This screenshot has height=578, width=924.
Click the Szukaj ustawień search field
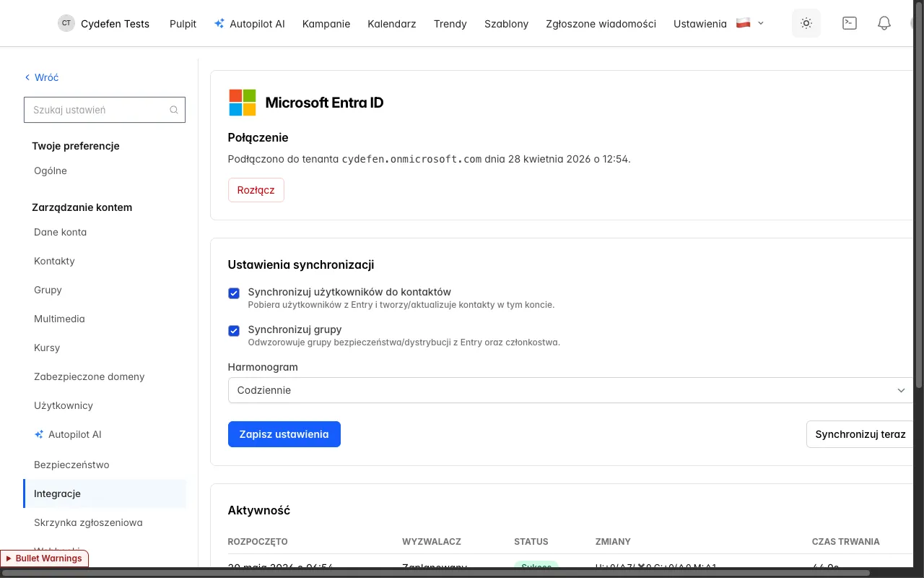pyautogui.click(x=105, y=110)
